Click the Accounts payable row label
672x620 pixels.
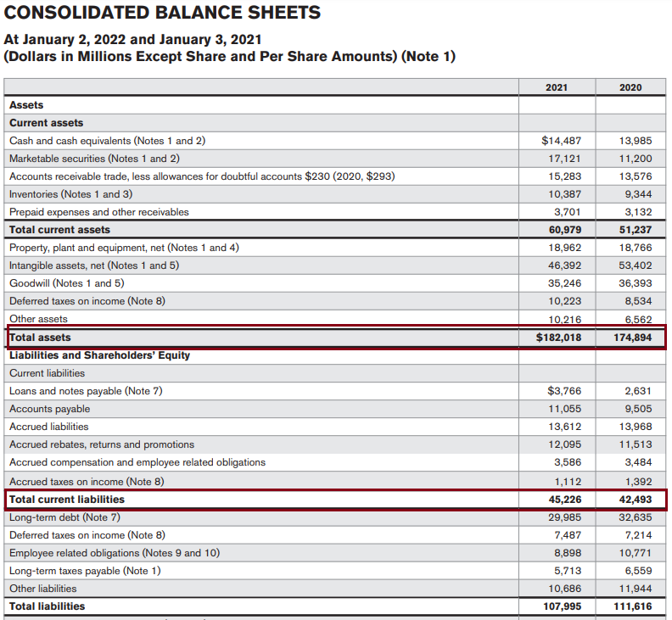click(x=49, y=409)
